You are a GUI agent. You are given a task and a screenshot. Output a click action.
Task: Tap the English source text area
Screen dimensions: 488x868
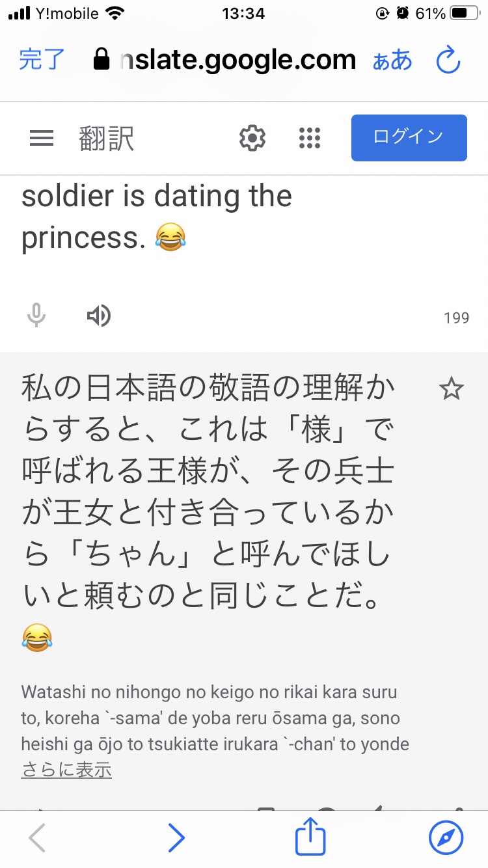coord(156,217)
